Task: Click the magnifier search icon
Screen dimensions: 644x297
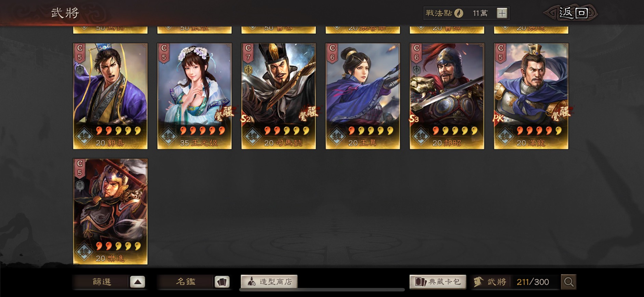Action: point(568,282)
